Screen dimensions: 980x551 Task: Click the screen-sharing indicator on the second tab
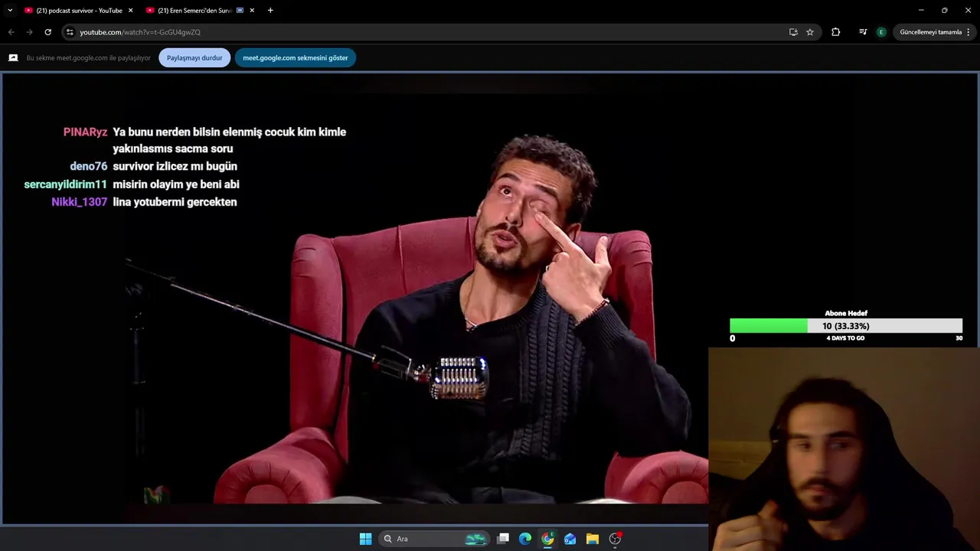240,11
